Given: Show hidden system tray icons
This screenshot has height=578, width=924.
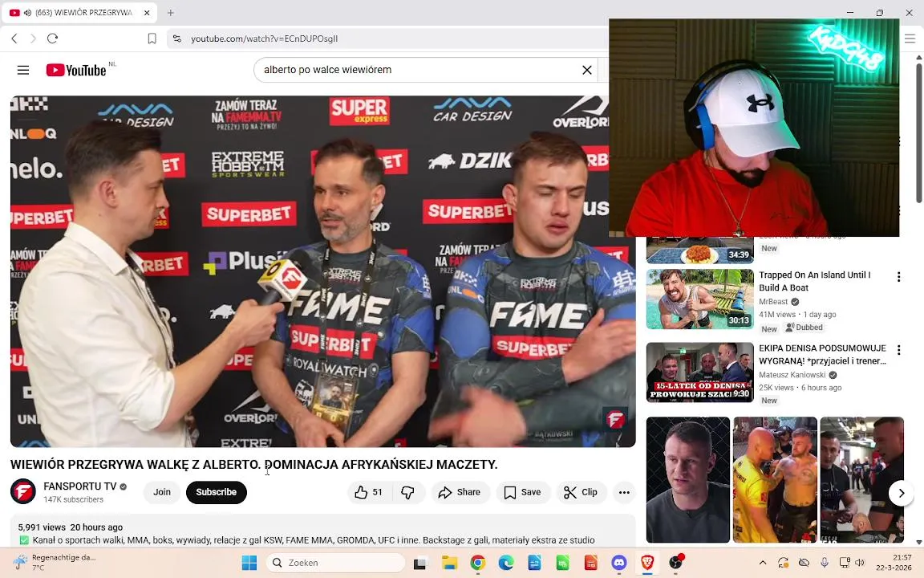Looking at the screenshot, I should (763, 564).
